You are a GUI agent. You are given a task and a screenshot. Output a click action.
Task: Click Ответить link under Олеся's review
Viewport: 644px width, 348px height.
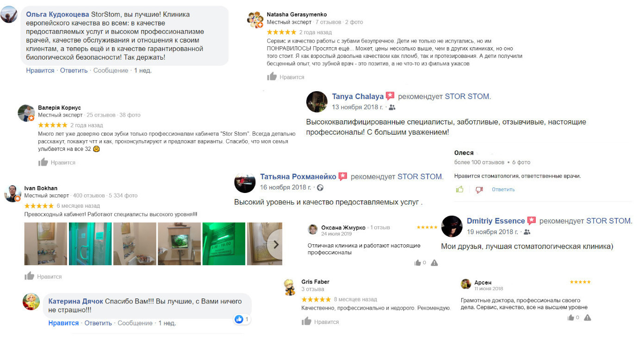click(x=503, y=189)
